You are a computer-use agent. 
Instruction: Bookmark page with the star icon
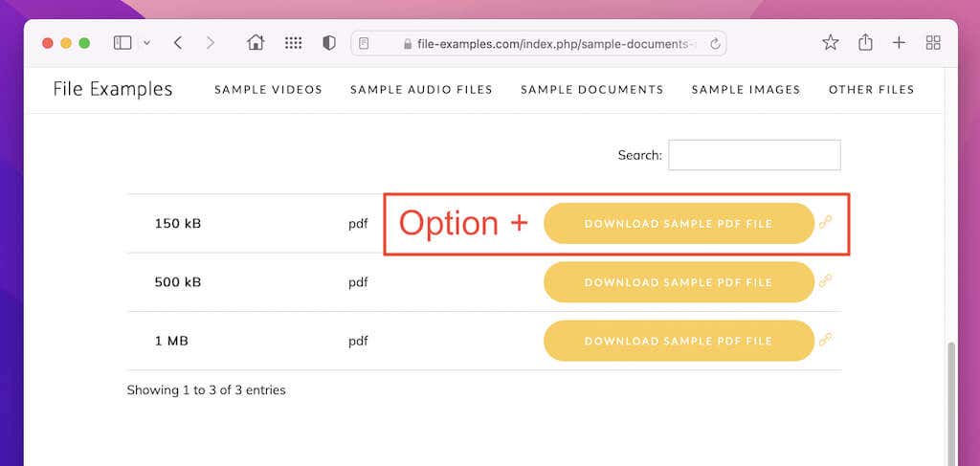click(x=830, y=43)
